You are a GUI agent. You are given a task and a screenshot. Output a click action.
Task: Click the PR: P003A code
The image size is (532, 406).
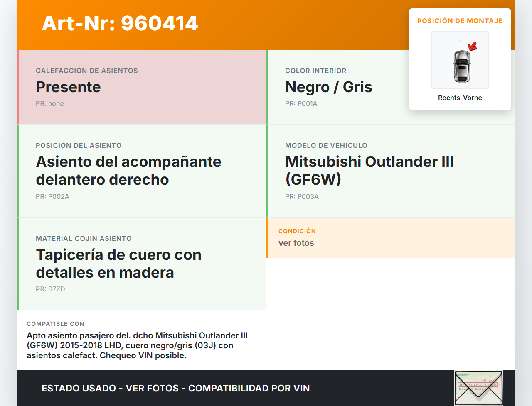point(302,196)
